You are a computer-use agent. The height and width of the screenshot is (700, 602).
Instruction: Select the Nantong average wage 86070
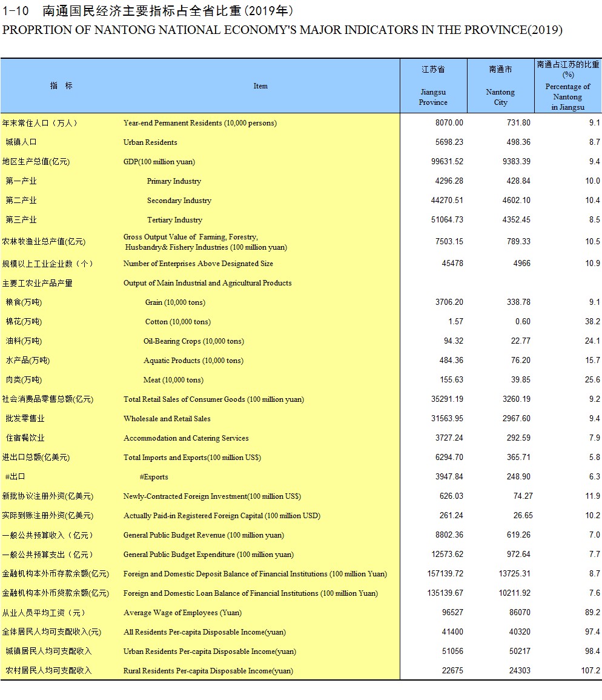coord(520,613)
